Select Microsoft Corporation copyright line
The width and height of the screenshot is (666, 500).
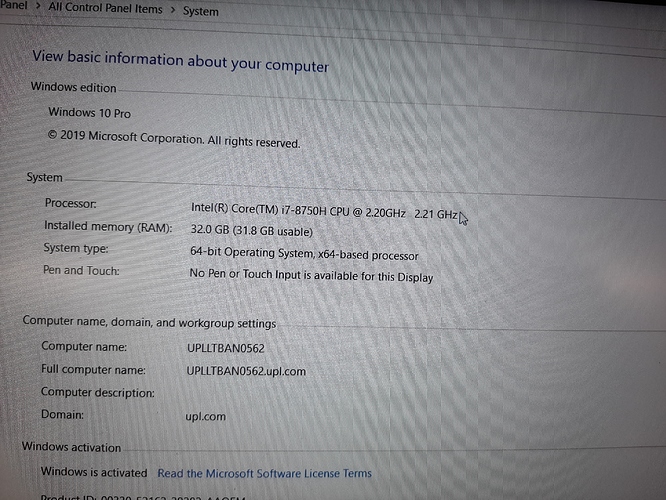point(174,139)
